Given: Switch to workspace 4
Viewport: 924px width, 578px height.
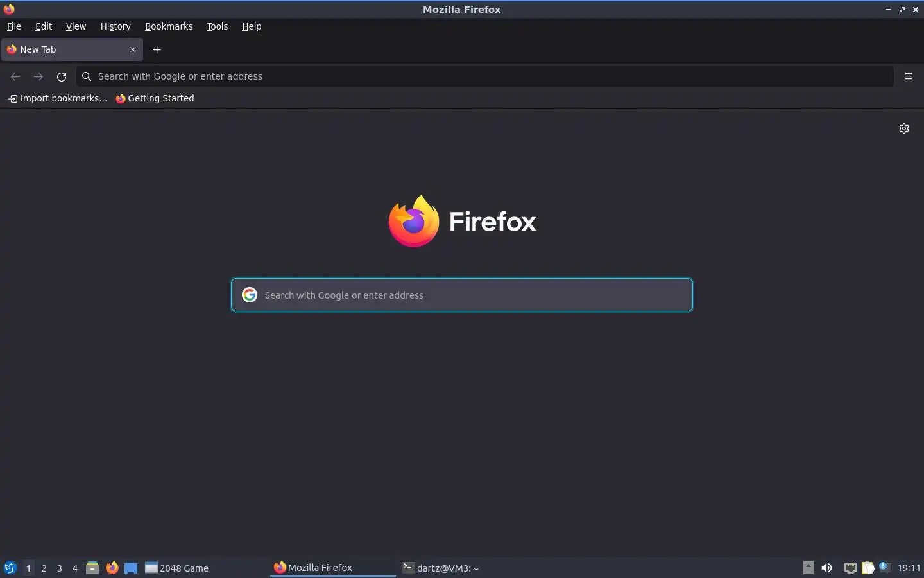Looking at the screenshot, I should pos(75,568).
